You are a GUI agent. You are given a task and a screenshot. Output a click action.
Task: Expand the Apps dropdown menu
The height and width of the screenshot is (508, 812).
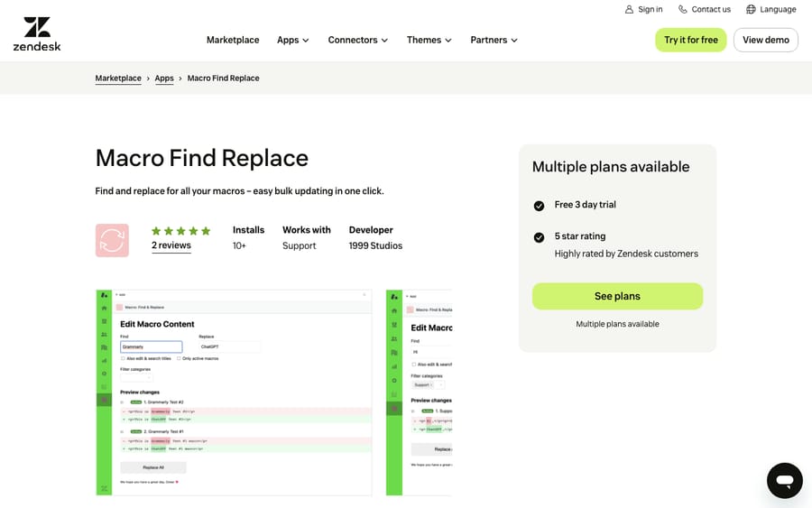point(293,40)
